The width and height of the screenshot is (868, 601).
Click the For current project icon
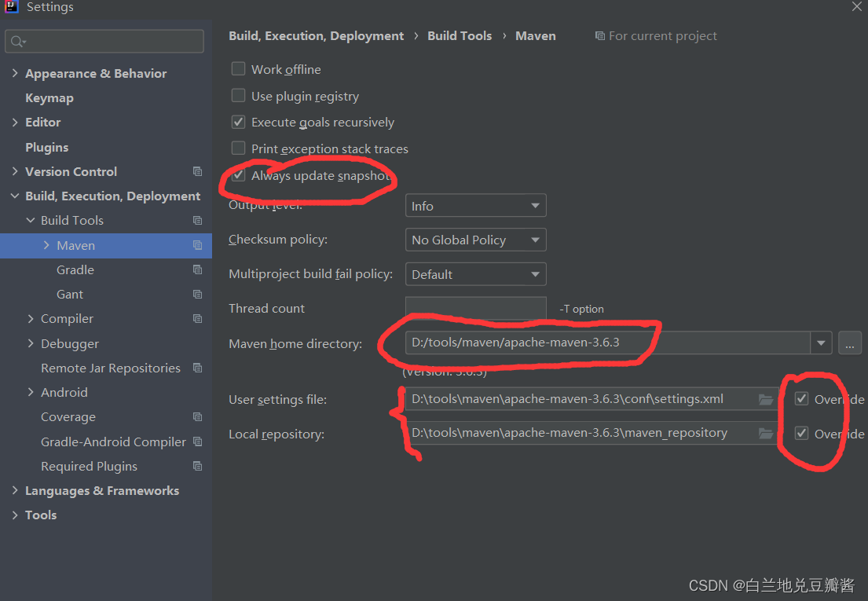(599, 36)
